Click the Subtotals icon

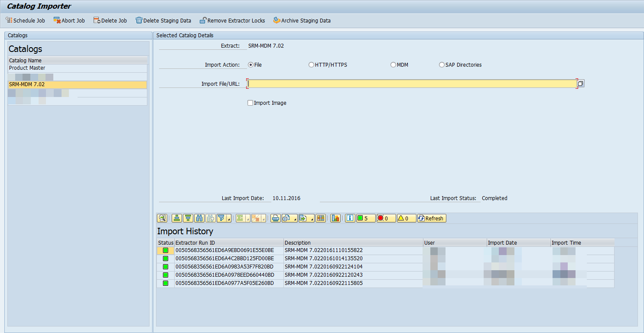[256, 218]
